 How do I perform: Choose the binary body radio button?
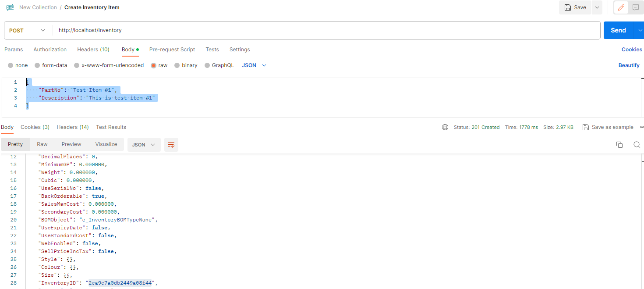tap(177, 65)
